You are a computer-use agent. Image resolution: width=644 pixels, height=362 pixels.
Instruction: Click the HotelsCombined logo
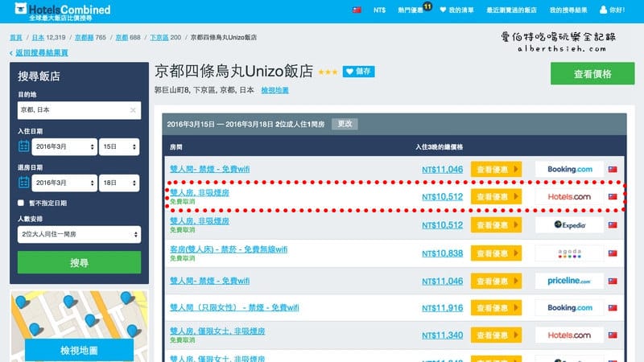[63, 11]
